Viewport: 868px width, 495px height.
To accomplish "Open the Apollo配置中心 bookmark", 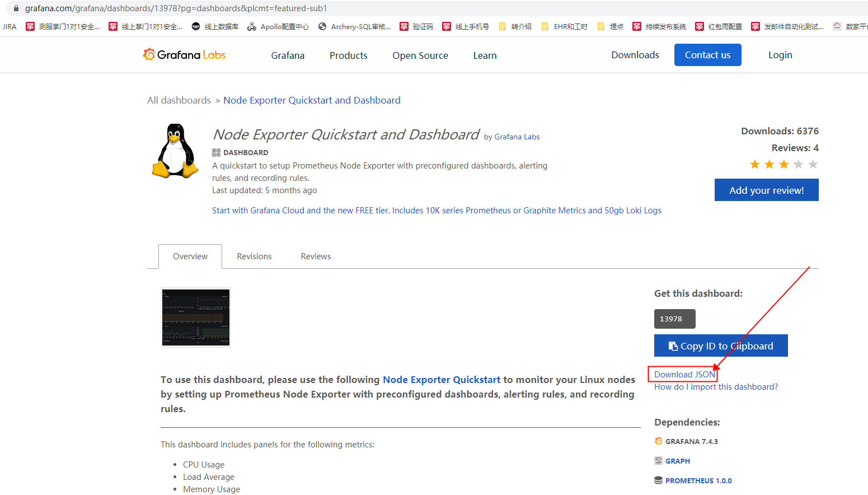I will point(278,26).
